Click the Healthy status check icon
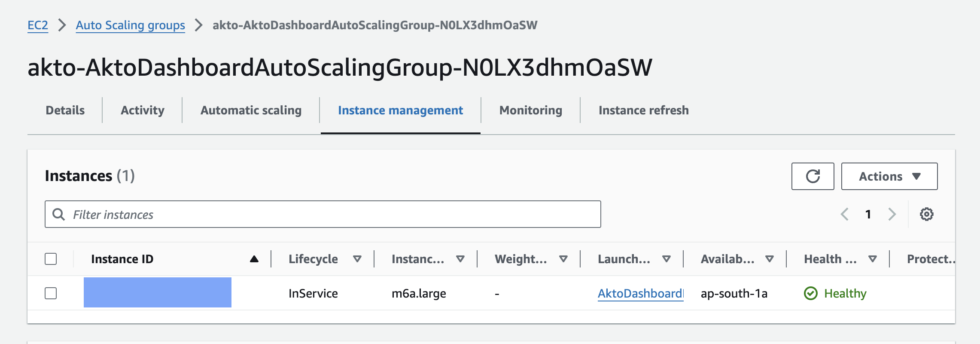The image size is (980, 344). tap(810, 293)
